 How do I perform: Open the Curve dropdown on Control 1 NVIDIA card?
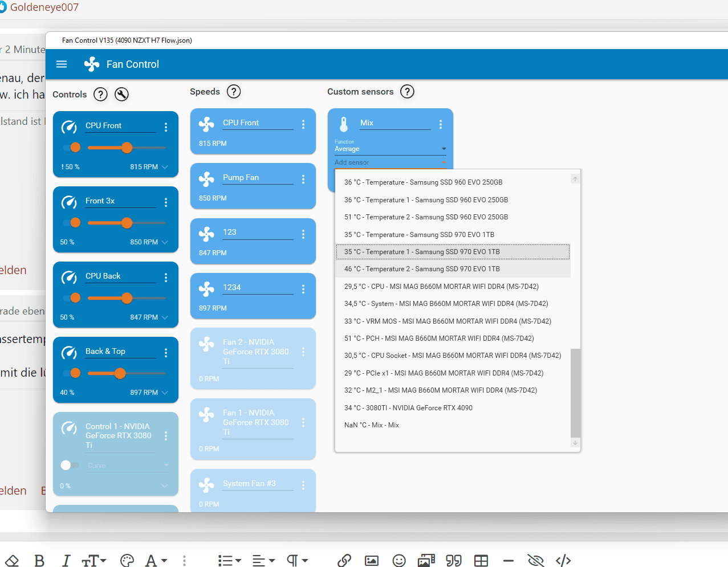pyautogui.click(x=128, y=466)
